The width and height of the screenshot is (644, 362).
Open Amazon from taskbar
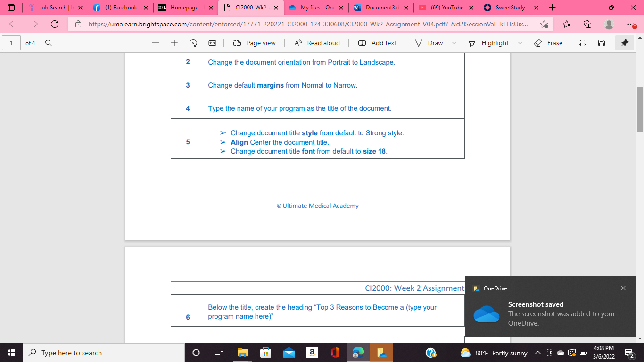(312, 353)
